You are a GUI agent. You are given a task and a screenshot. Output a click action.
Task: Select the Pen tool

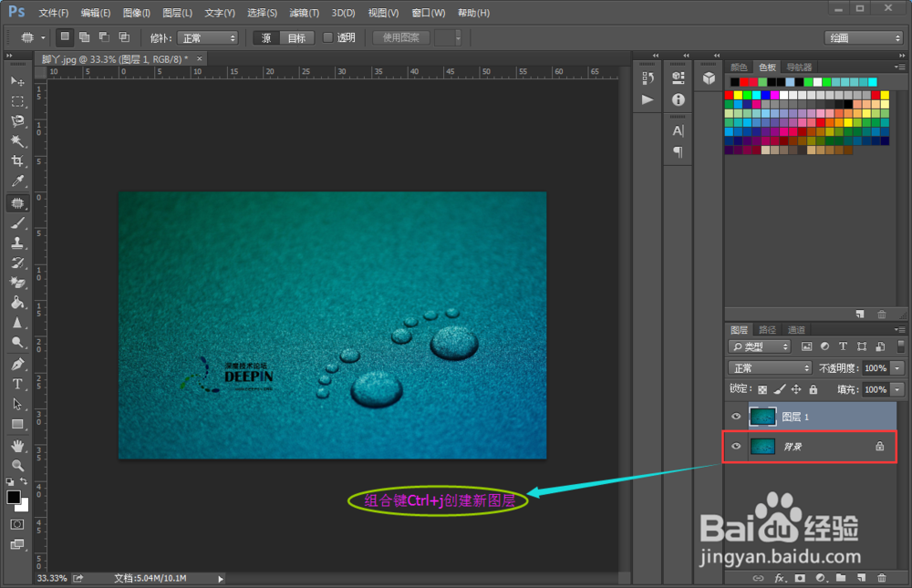point(17,364)
